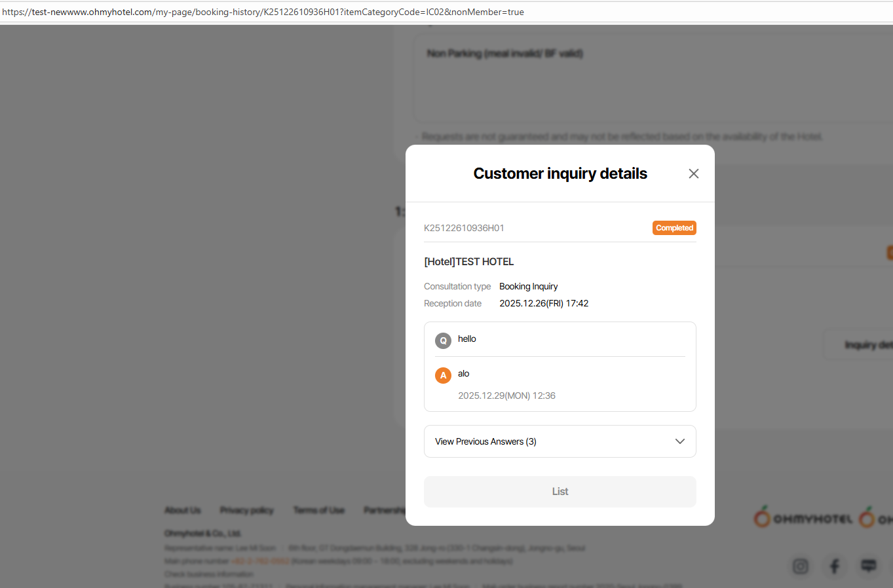
Task: Click the List button
Action: click(560, 492)
